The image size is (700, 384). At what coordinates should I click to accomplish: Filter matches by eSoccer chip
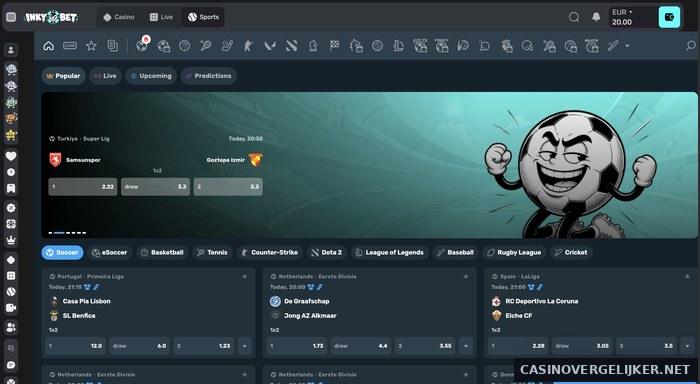pos(109,252)
